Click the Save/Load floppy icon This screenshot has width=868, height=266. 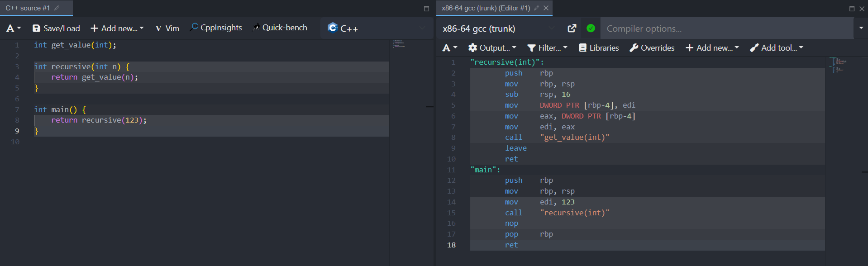click(x=36, y=28)
